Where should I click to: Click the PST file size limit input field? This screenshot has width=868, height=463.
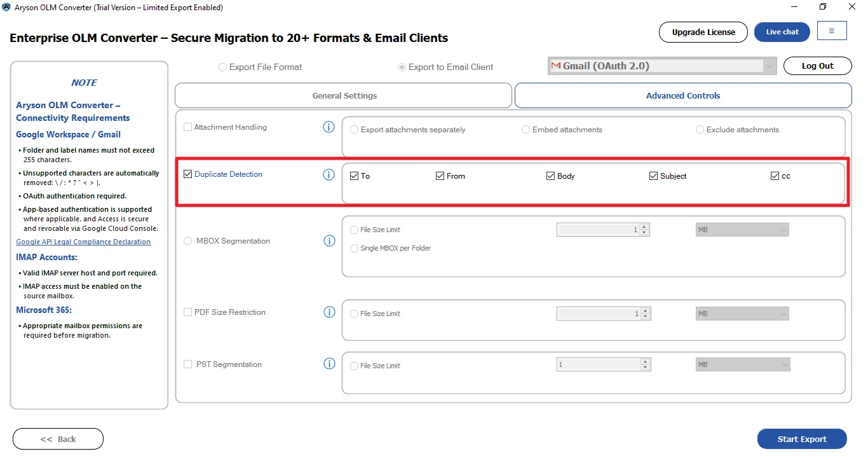tap(598, 365)
